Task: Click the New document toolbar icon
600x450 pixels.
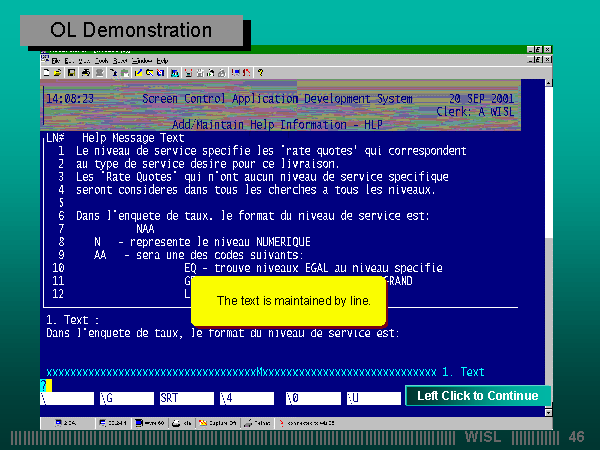Action: [47, 73]
